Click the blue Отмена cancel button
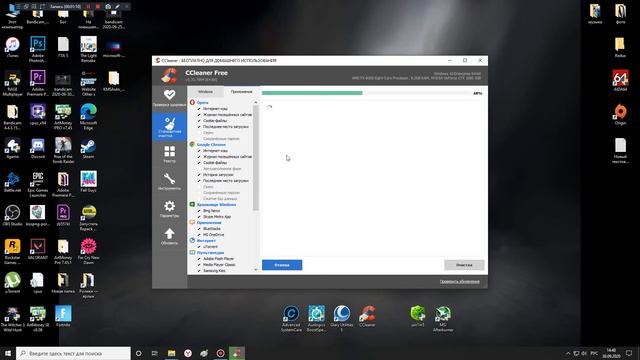The image size is (640, 360). [282, 265]
